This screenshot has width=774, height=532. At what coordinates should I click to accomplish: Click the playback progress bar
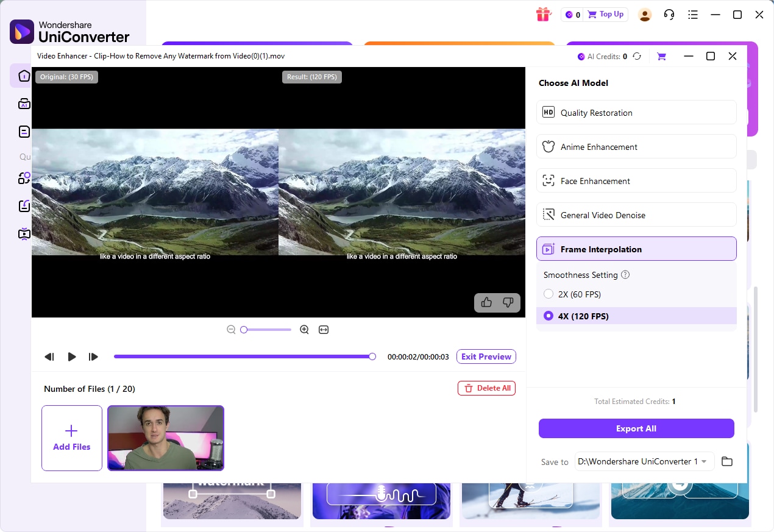coord(244,356)
